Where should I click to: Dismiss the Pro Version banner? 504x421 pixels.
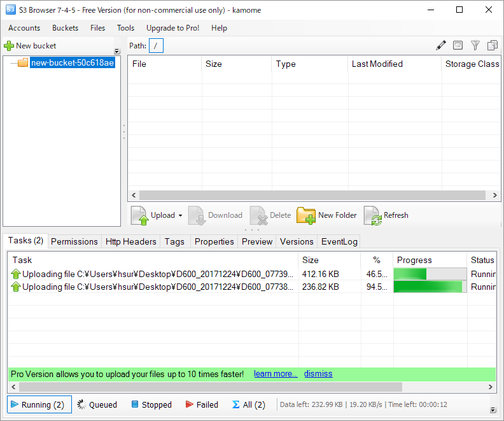(x=318, y=374)
